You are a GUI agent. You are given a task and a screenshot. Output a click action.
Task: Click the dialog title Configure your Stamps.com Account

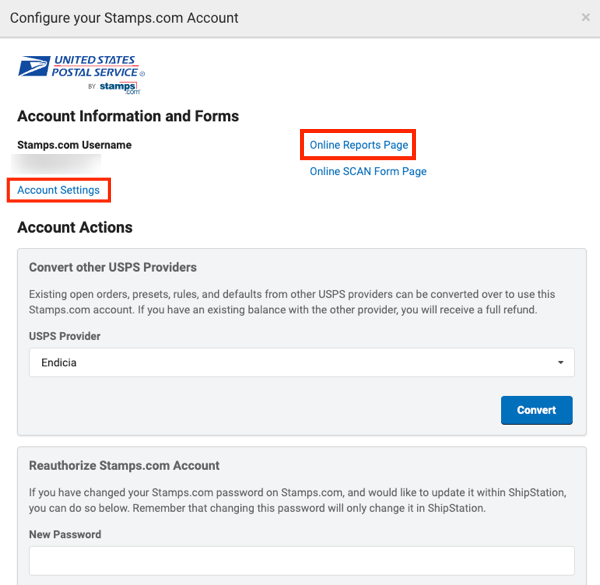pyautogui.click(x=124, y=18)
